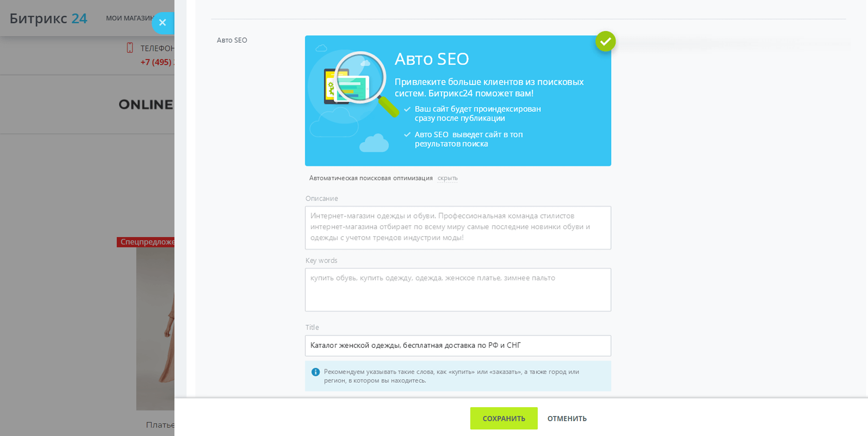Click the Авто SEO setting label

[232, 40]
